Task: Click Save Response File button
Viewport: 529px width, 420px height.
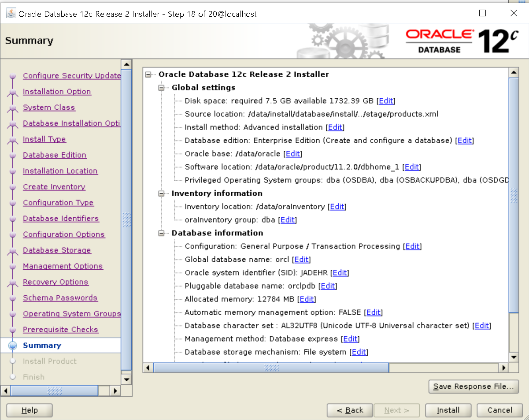Action: (474, 387)
